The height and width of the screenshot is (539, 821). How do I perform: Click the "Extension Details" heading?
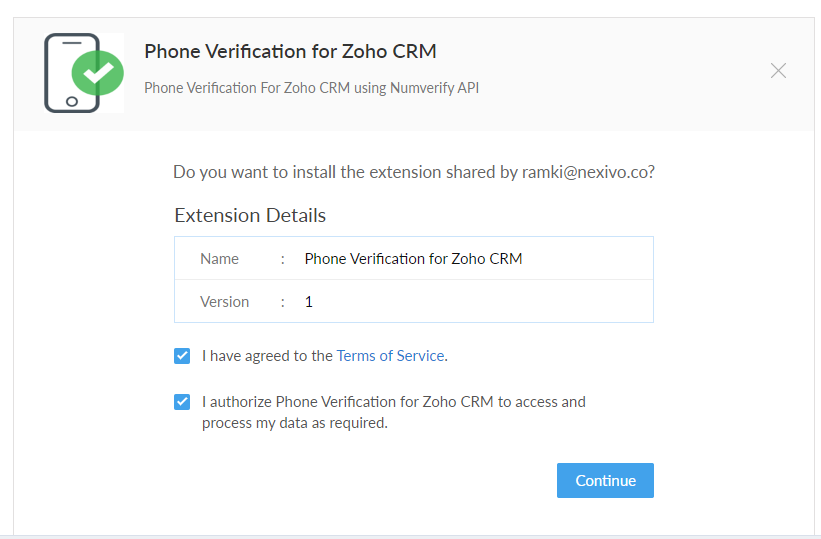(x=250, y=215)
